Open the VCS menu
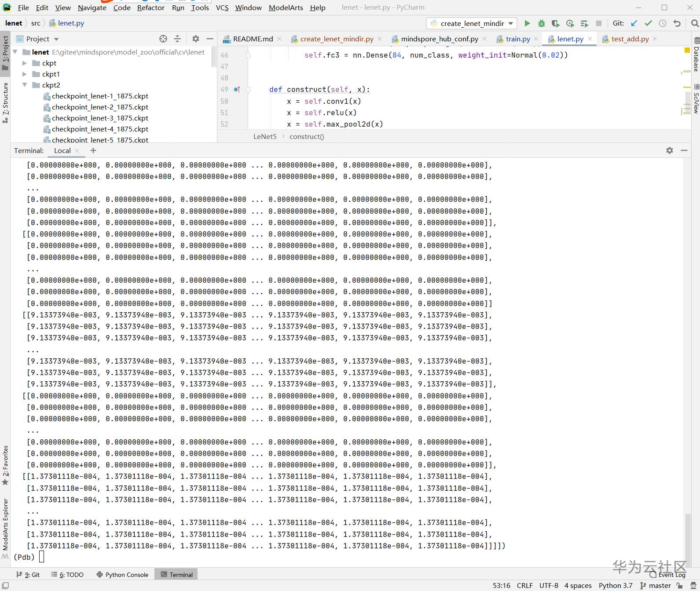This screenshot has height=591, width=700. coord(222,7)
